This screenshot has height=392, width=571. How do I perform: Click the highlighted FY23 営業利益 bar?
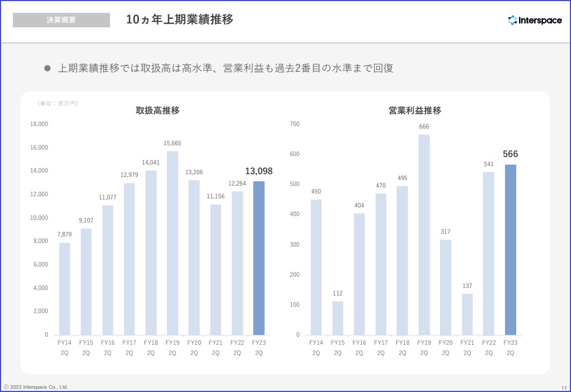[510, 249]
